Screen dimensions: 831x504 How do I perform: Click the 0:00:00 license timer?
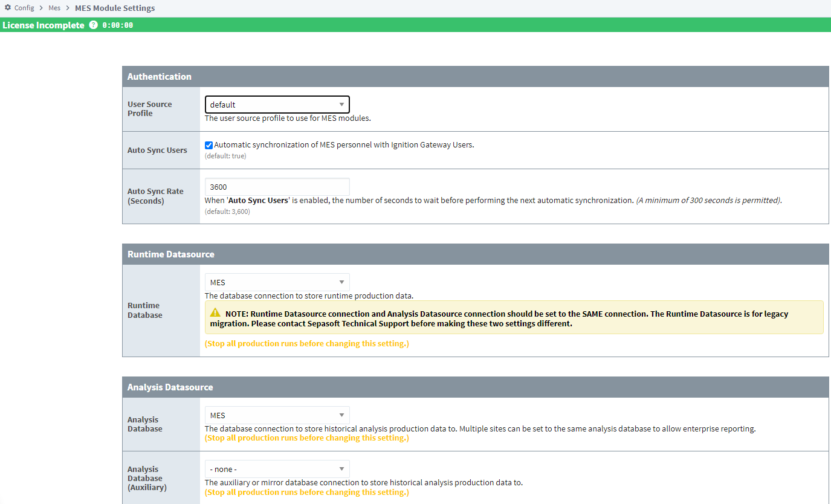tap(118, 25)
